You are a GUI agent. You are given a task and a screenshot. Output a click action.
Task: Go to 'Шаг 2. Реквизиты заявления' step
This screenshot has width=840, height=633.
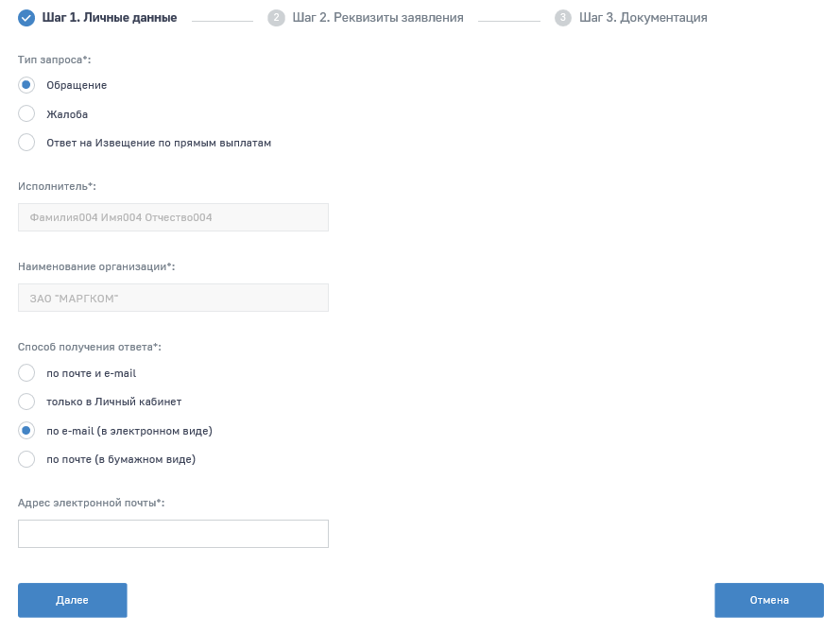coord(378,17)
